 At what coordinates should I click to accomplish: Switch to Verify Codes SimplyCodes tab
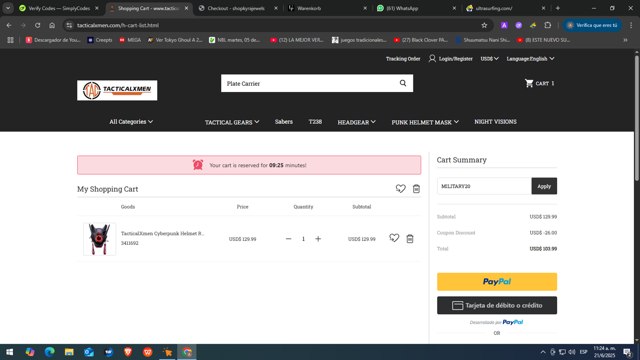coord(58,8)
